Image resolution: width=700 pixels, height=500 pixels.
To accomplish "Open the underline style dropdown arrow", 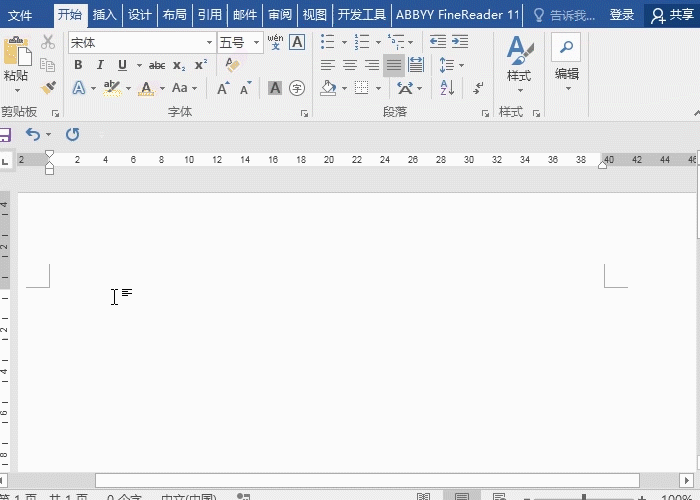I will [139, 66].
